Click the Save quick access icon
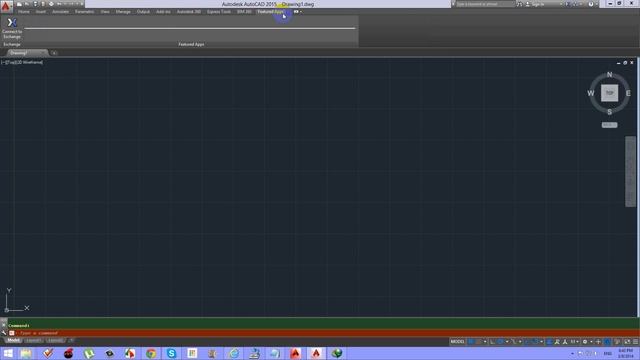Image resolution: width=640 pixels, height=360 pixels. pos(35,4)
